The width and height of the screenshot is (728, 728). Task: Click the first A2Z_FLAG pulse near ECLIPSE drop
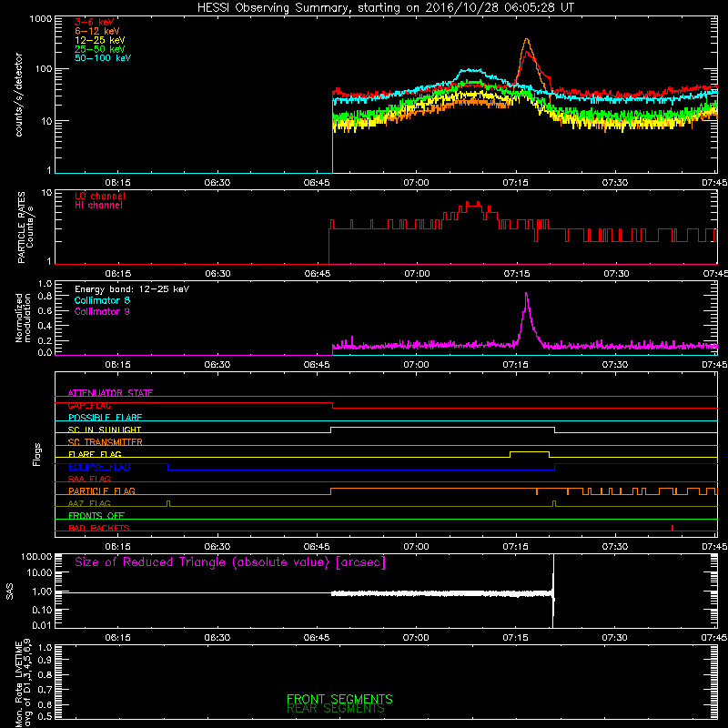click(168, 503)
